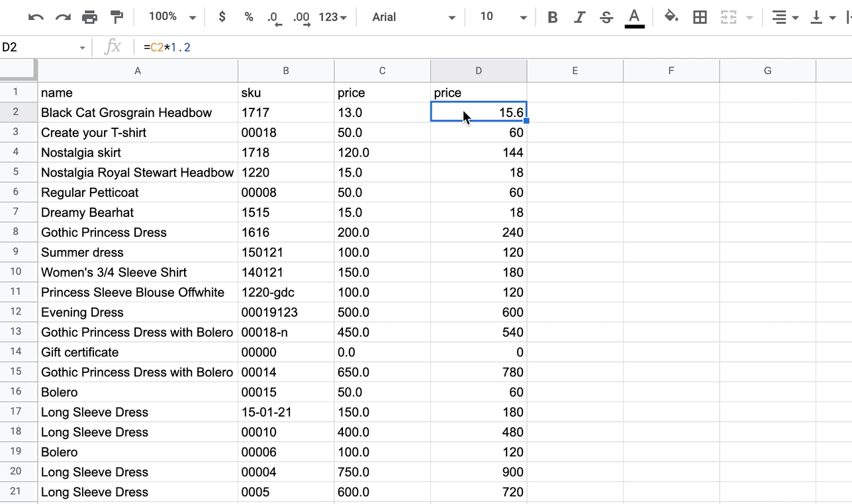The image size is (852, 504).
Task: Toggle bold formatting
Action: [552, 17]
